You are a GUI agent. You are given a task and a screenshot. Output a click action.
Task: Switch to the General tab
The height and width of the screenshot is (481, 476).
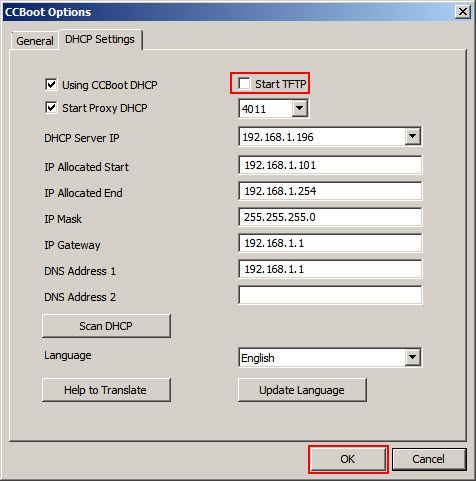click(x=35, y=41)
